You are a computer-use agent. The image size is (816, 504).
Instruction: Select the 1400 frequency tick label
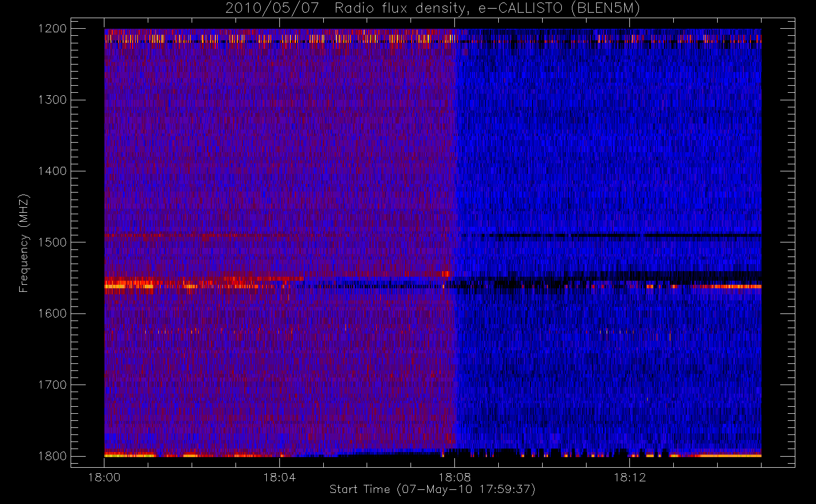pos(53,171)
